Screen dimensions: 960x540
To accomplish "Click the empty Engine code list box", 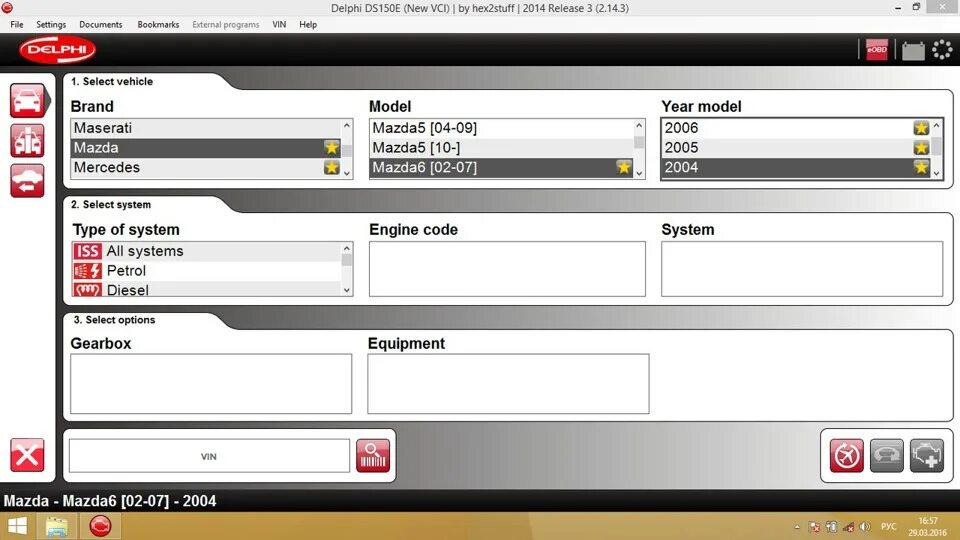I will click(x=507, y=269).
